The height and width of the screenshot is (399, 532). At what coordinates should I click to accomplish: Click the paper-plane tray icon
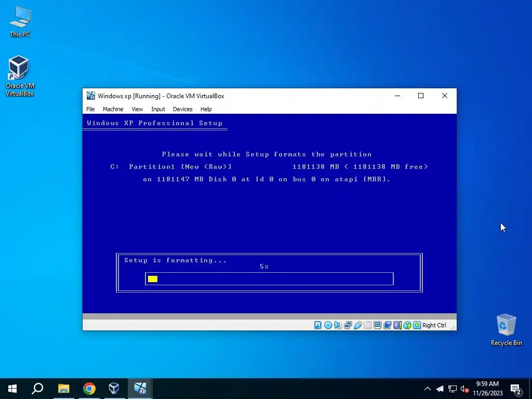coord(440,389)
